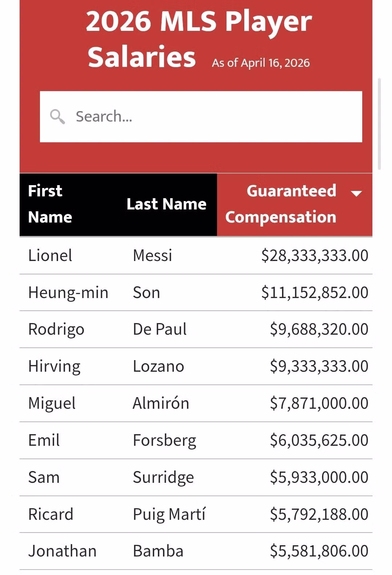Select the Jonathan Bamba row
This screenshot has height=575, width=392.
pyautogui.click(x=196, y=551)
